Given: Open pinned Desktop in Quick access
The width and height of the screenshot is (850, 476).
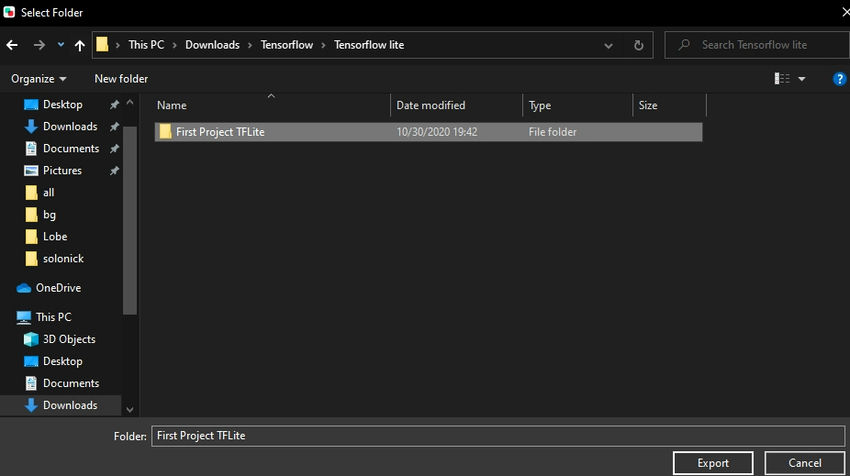Looking at the screenshot, I should pyautogui.click(x=62, y=104).
